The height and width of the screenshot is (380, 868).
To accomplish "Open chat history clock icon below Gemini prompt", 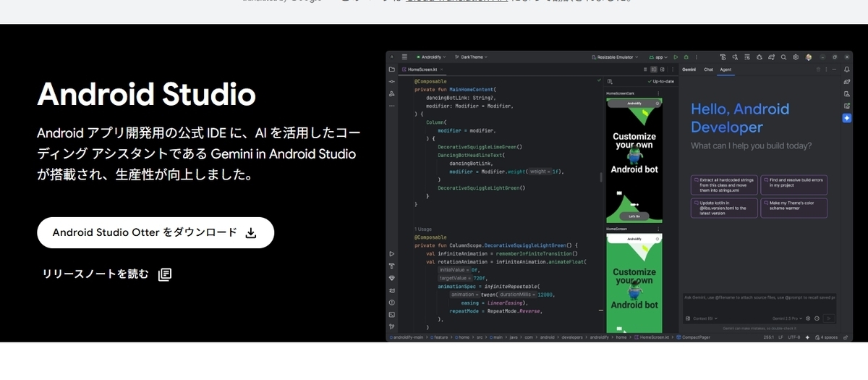I will coord(817,318).
